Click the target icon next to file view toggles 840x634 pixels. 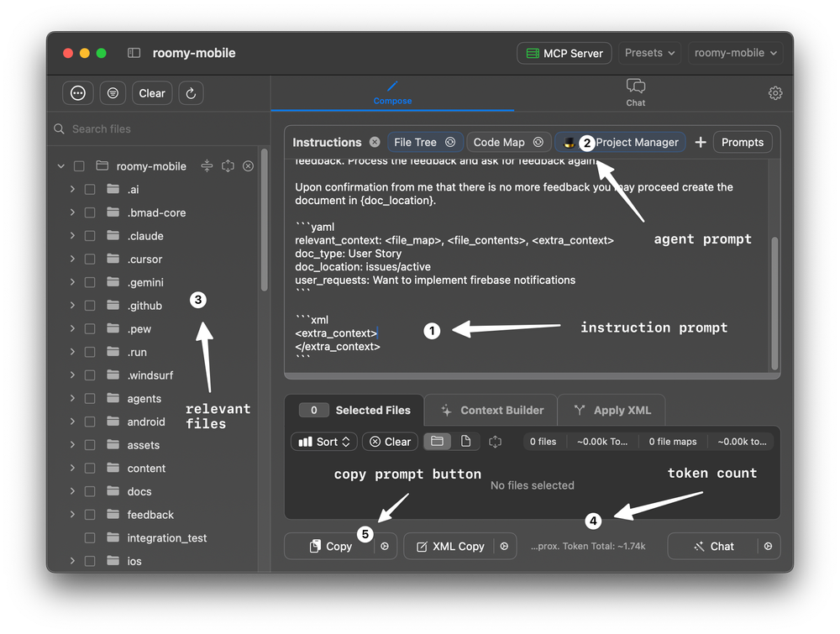(x=495, y=442)
